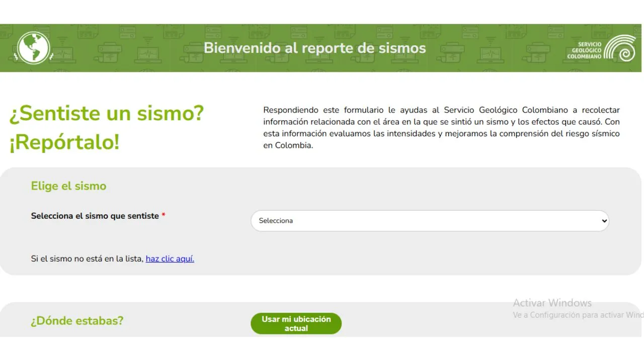Click 'Usar mi ubicación actual' button
This screenshot has width=644, height=362.
click(296, 324)
